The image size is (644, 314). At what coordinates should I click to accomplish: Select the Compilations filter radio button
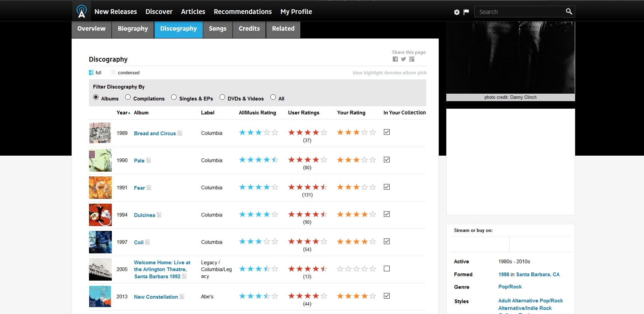point(128,97)
